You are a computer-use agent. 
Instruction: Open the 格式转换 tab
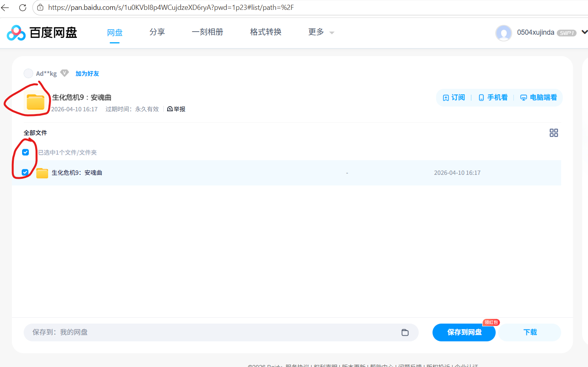click(266, 32)
